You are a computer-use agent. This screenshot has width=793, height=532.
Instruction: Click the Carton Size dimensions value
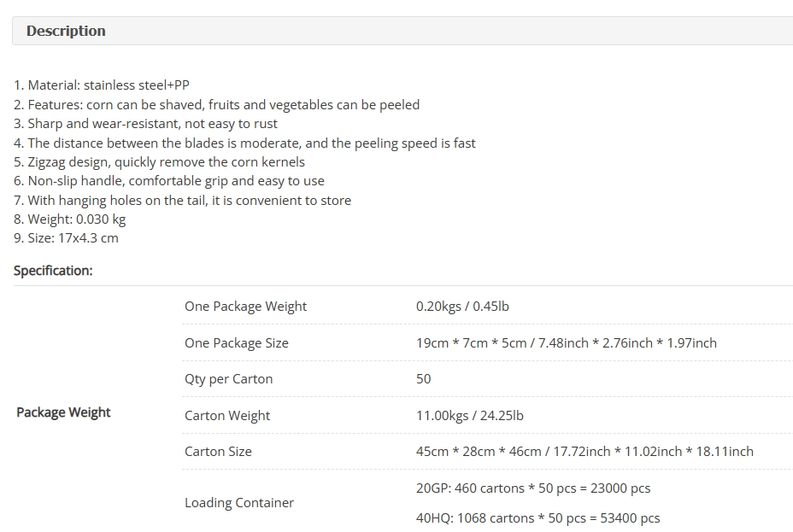click(584, 451)
